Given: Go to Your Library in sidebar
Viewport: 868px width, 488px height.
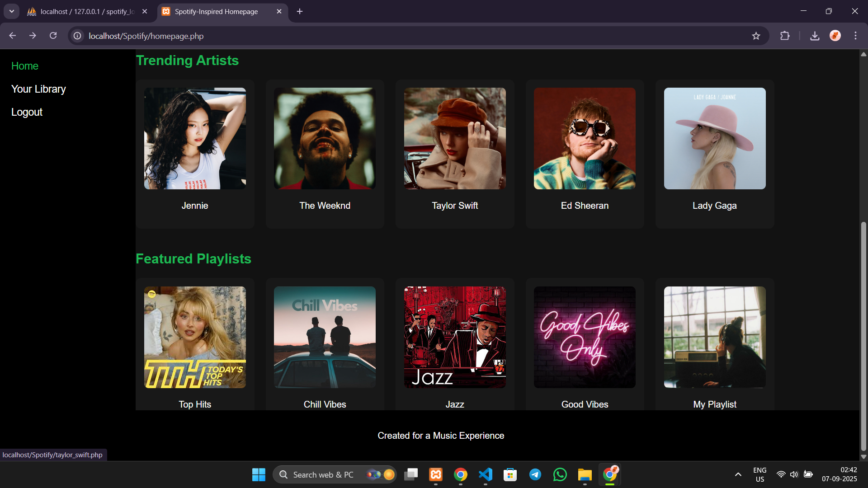Looking at the screenshot, I should [38, 89].
